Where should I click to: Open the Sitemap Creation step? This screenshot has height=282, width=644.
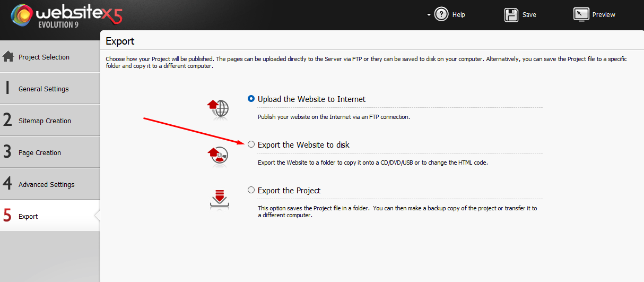pos(45,121)
